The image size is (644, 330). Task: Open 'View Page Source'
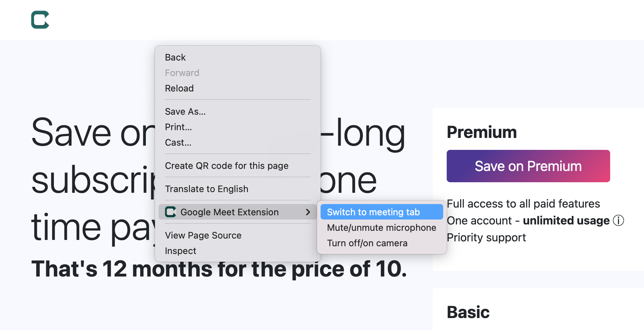pos(203,235)
